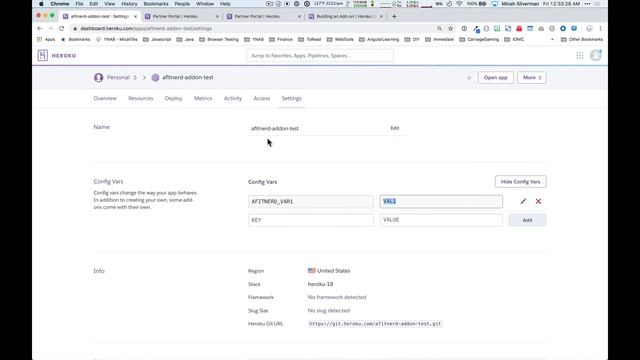Open the Apple menu

tap(41, 4)
